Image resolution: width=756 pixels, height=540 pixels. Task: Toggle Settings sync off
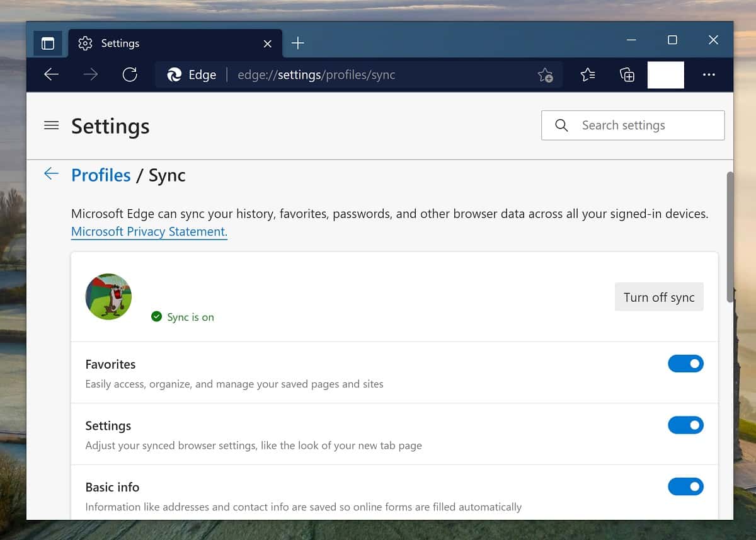[685, 425]
